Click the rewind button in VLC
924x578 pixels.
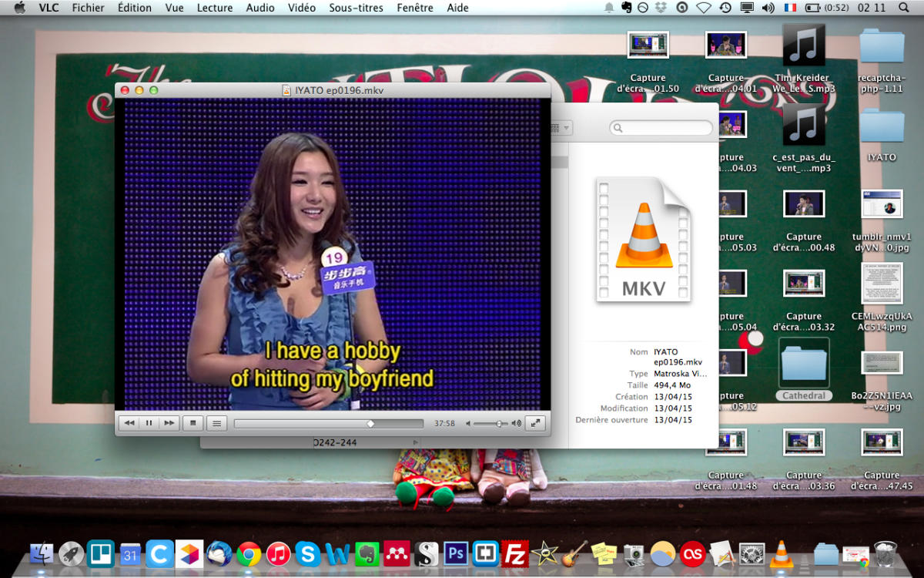click(x=129, y=423)
